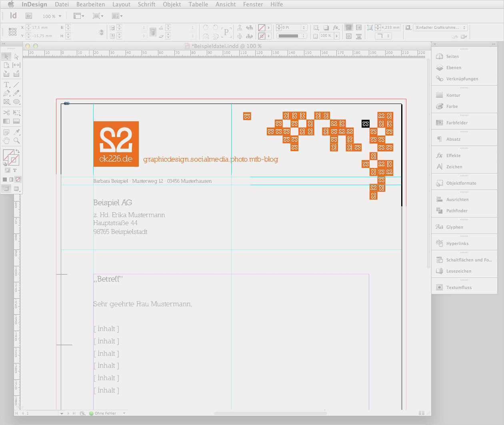Select the Type tool
The height and width of the screenshot is (425, 504).
pyautogui.click(x=6, y=85)
